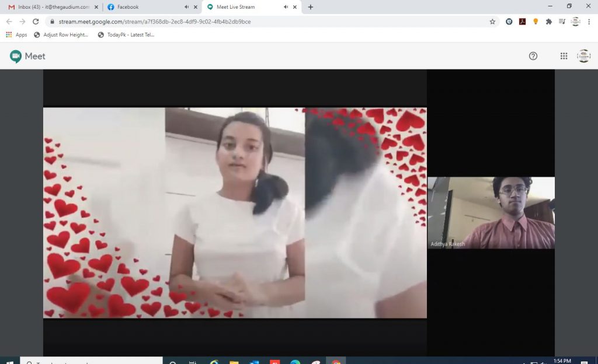Open the Chrome profile avatar in toolbar
The width and height of the screenshot is (598, 364).
[x=575, y=22]
